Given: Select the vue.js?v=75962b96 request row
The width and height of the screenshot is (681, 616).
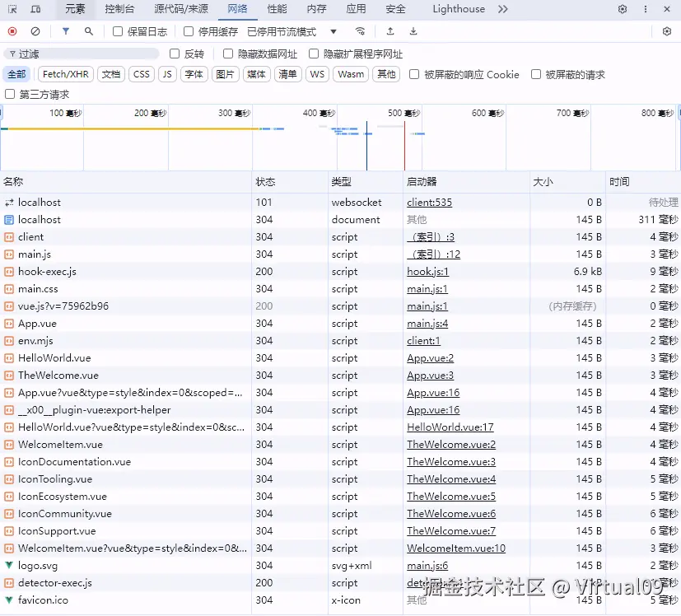Looking at the screenshot, I should pos(341,306).
